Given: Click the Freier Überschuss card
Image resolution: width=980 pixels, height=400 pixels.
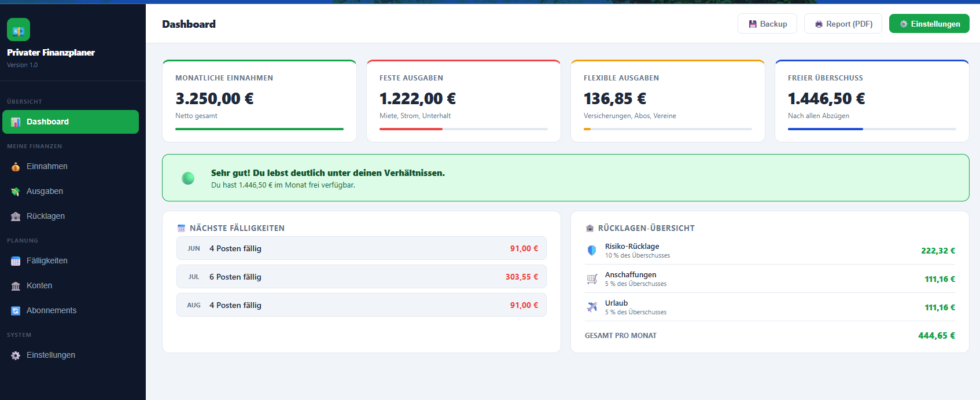Looking at the screenshot, I should pos(872,101).
